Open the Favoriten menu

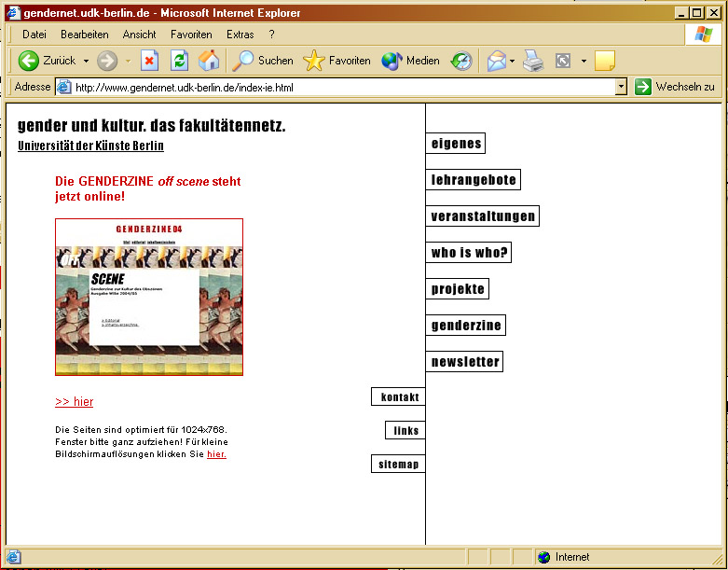(191, 35)
